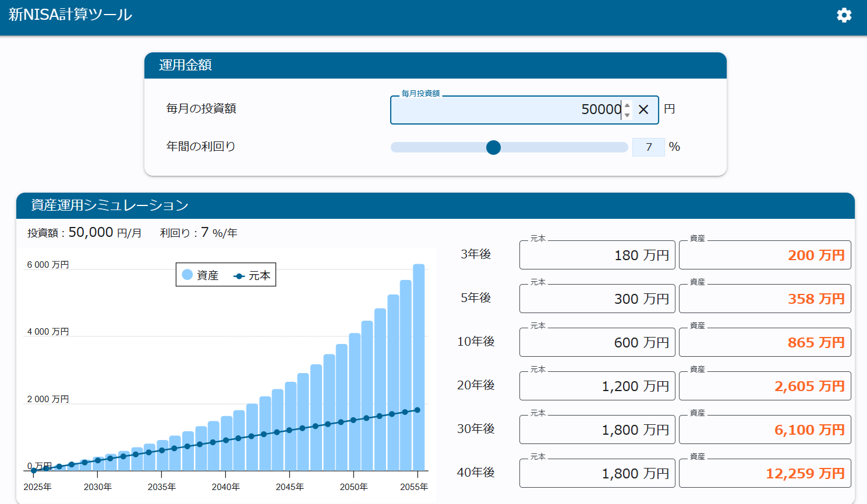Open settings via gear icon

coord(844,15)
